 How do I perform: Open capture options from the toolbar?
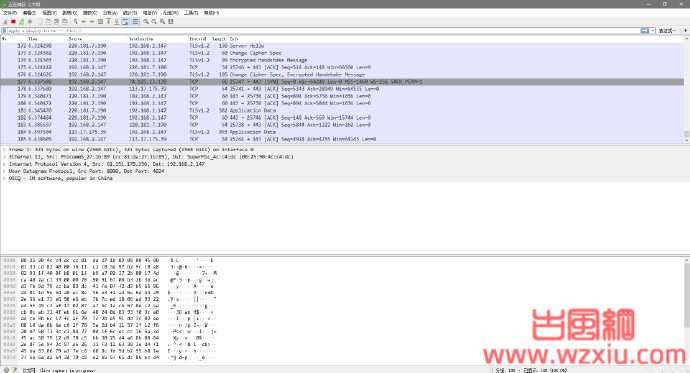(30, 22)
